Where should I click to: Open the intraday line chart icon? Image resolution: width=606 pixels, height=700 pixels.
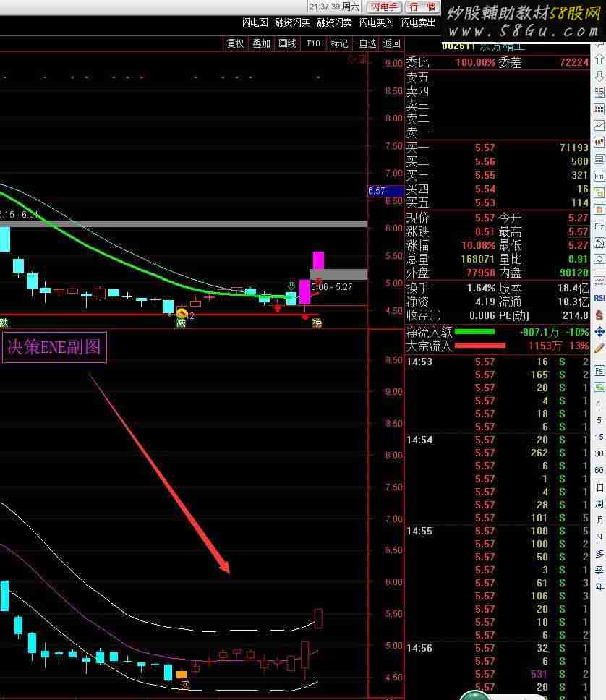(599, 126)
